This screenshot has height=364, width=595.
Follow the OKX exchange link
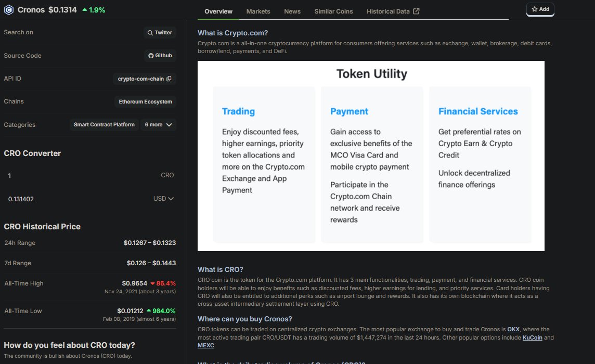513,330
